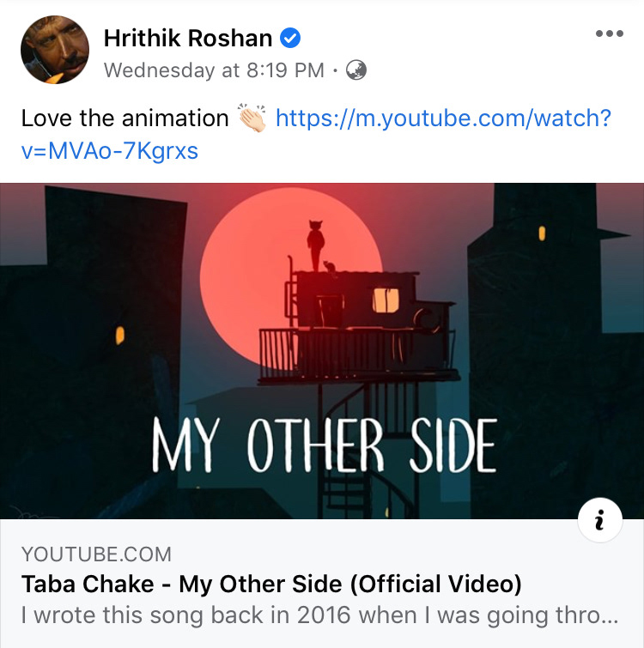
Task: Click the lit window of the rooftop house
Action: pos(386,300)
